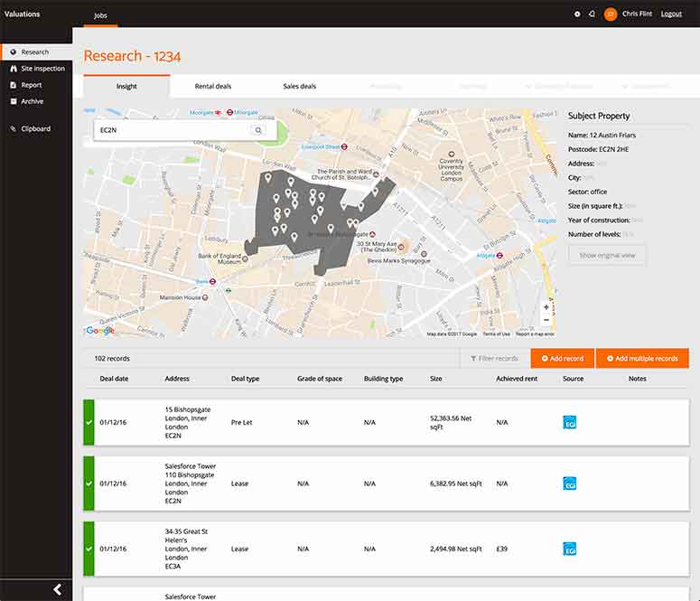Click the Report document icon
Image resolution: width=700 pixels, height=601 pixels.
(x=14, y=85)
